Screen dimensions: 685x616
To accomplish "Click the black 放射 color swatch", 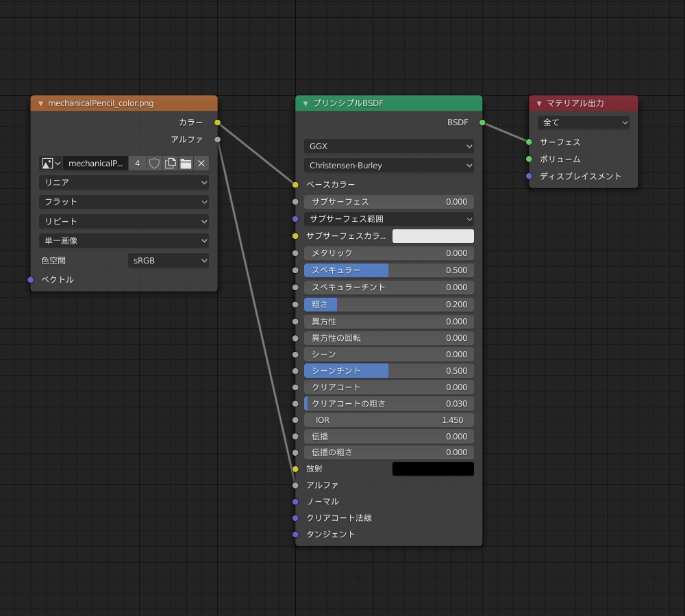I will pyautogui.click(x=433, y=469).
